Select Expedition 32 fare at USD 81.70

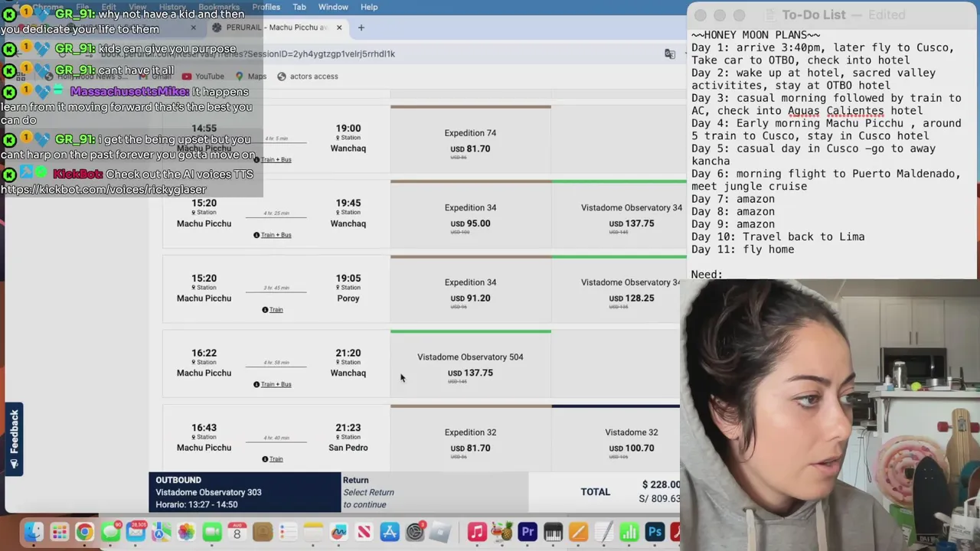(x=470, y=439)
